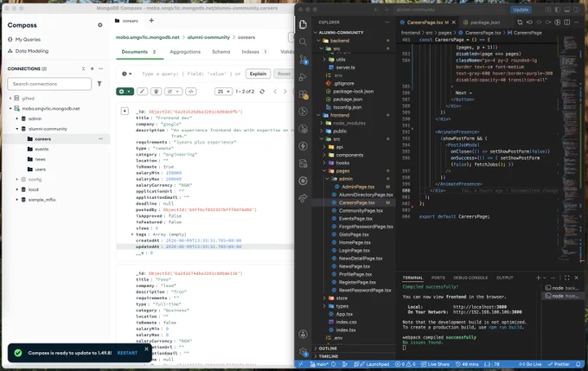Screen dimensions: 588x371
Task: Click notifications bell in VS Code status bar
Action: [x=578, y=364]
